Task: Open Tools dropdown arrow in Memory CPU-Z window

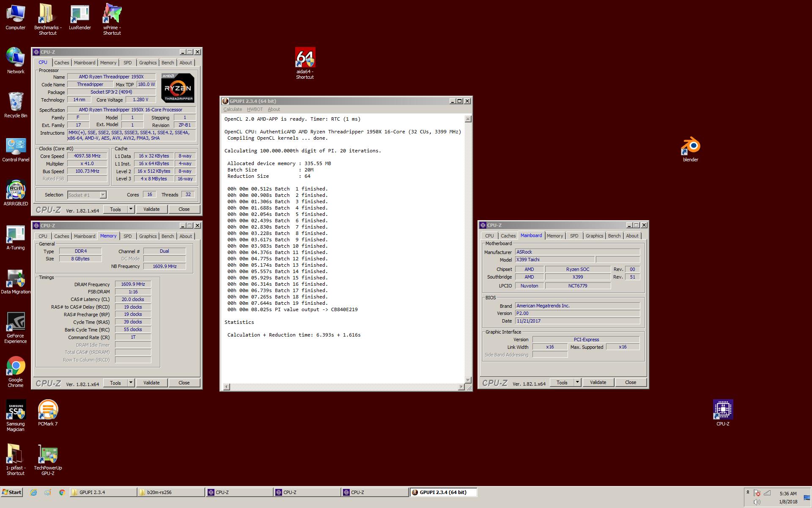Action: click(131, 383)
